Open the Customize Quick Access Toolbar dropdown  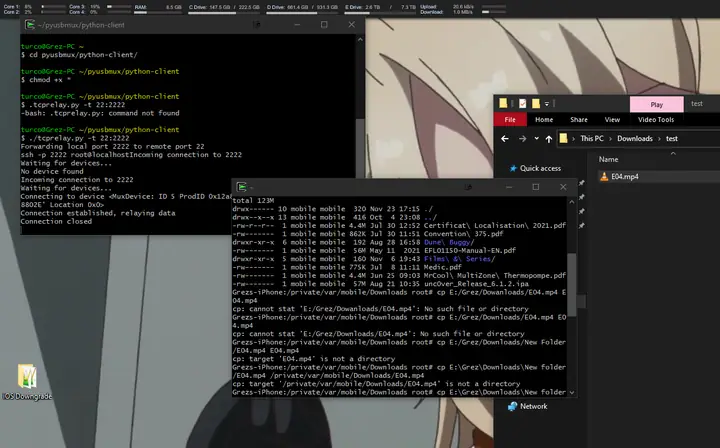click(x=547, y=104)
